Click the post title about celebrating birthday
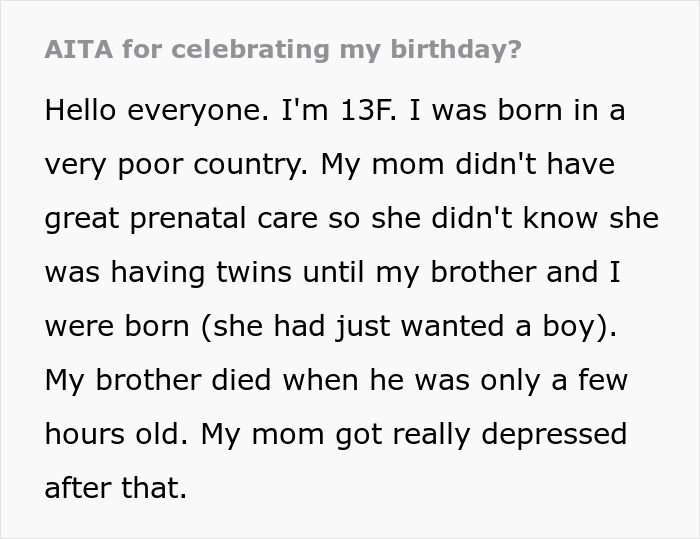Viewport: 700px width, 539px height. [283, 50]
